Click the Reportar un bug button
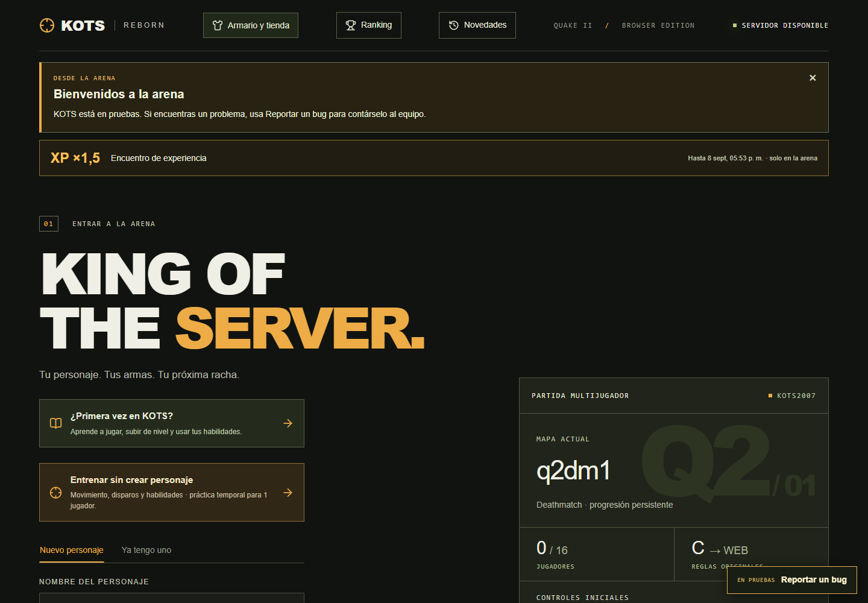The height and width of the screenshot is (603, 868). [792, 579]
